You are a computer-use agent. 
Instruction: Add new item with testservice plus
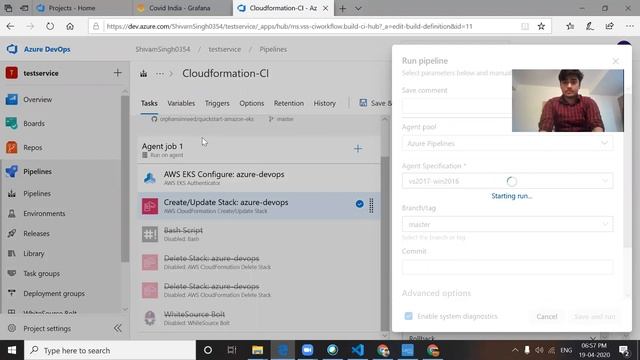[118, 73]
